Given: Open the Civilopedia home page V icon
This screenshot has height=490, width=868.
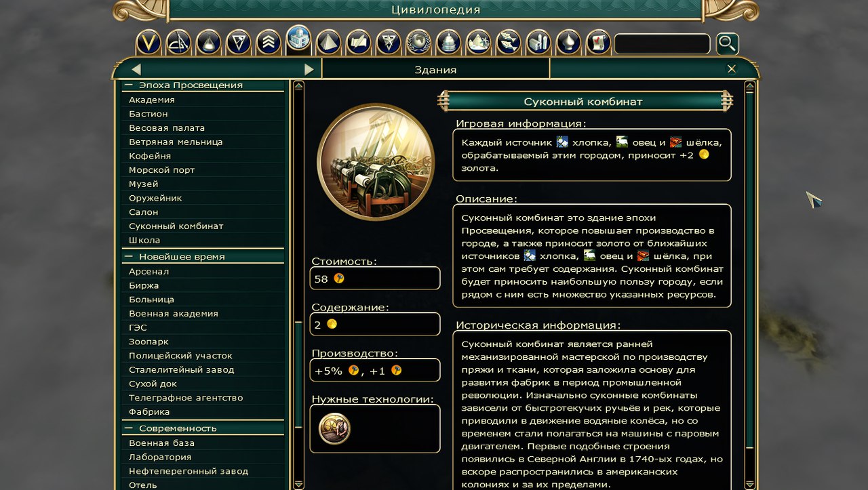Looking at the screenshot, I should point(149,43).
